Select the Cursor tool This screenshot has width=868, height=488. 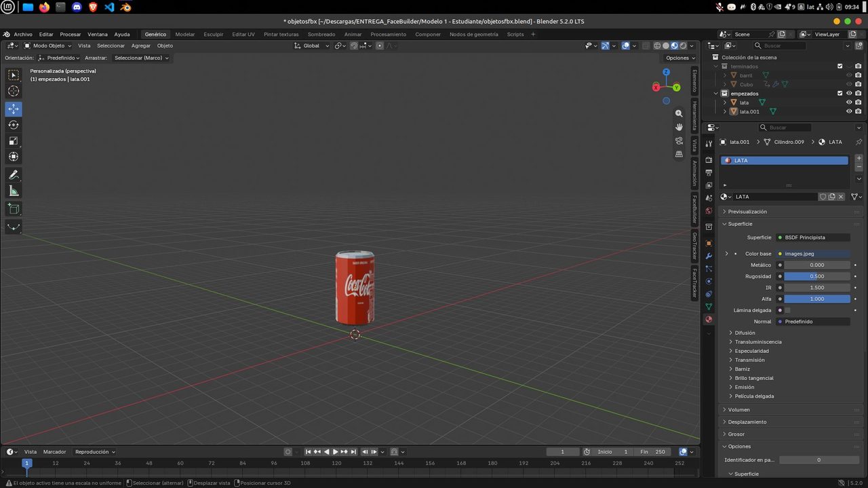point(14,91)
